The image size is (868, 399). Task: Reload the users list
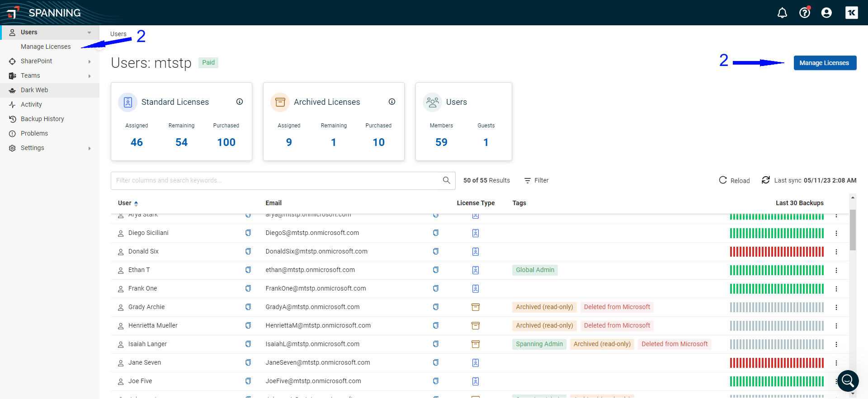click(734, 180)
